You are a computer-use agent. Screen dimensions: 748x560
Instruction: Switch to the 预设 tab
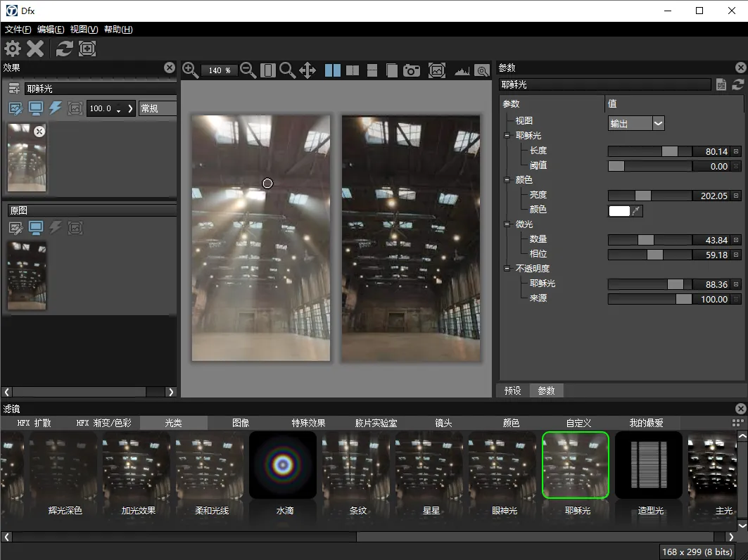(512, 390)
